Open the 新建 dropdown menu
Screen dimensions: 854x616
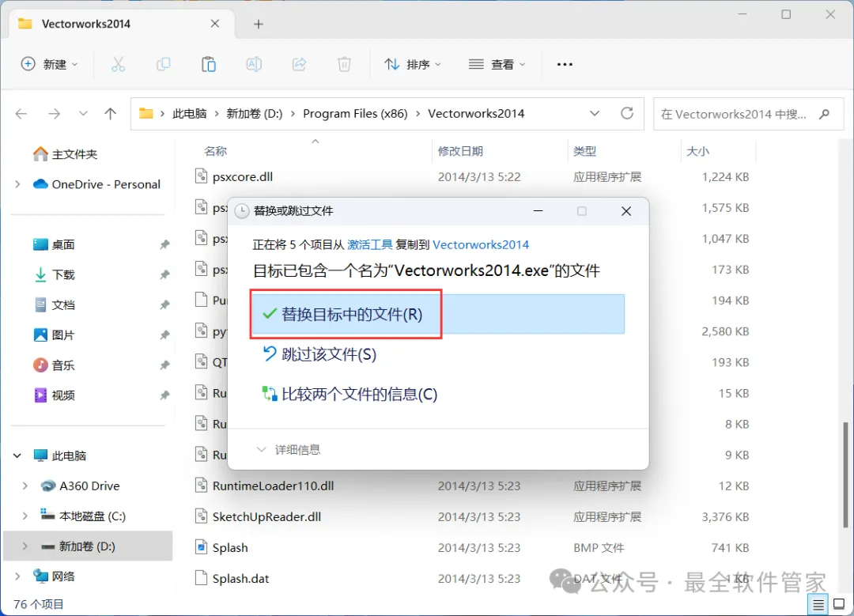50,64
